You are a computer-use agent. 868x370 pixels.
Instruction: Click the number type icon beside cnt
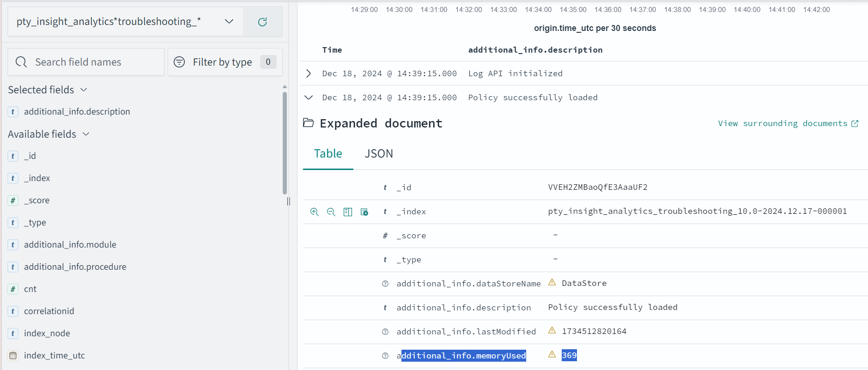pos(13,289)
